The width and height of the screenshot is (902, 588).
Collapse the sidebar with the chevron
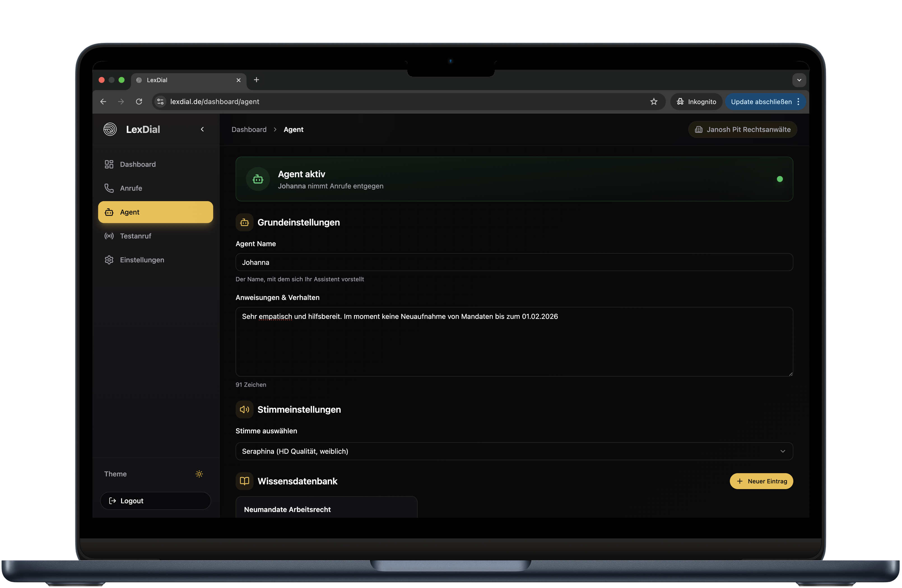(x=202, y=129)
